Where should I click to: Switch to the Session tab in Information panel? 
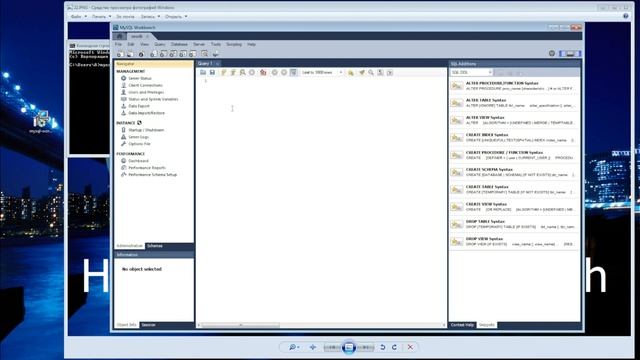(149, 325)
